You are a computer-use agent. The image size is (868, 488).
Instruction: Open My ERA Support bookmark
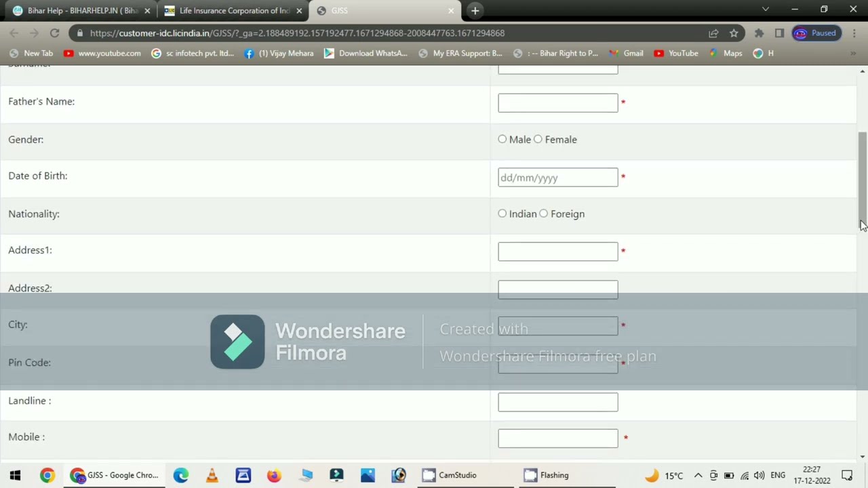pos(460,53)
